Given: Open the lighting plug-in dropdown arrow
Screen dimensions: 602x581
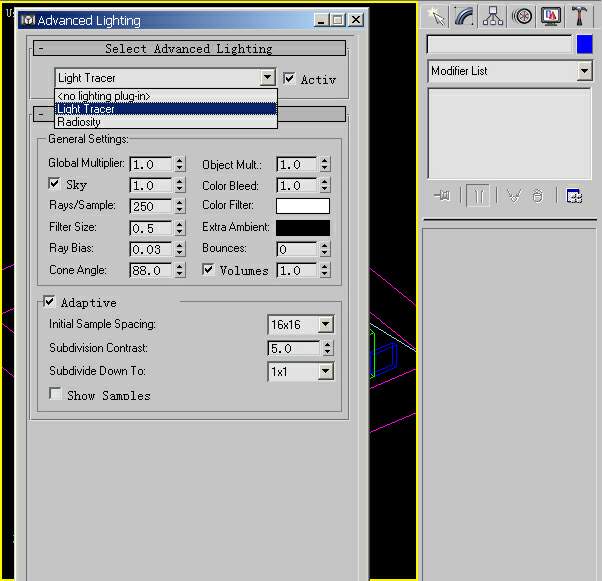Looking at the screenshot, I should tap(267, 78).
